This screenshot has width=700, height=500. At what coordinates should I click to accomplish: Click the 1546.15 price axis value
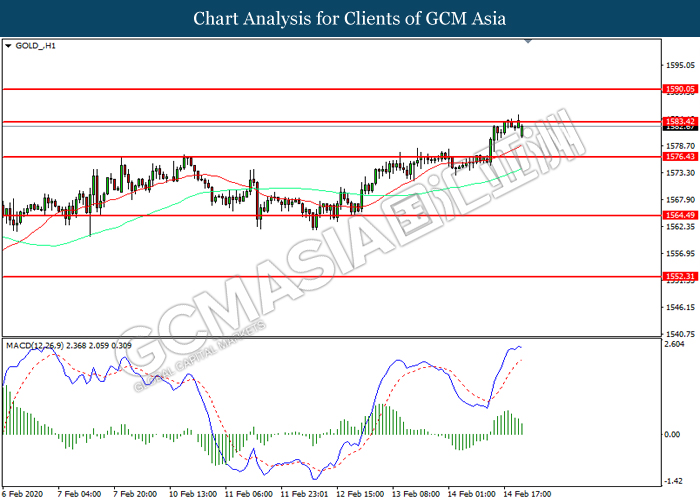pos(680,307)
